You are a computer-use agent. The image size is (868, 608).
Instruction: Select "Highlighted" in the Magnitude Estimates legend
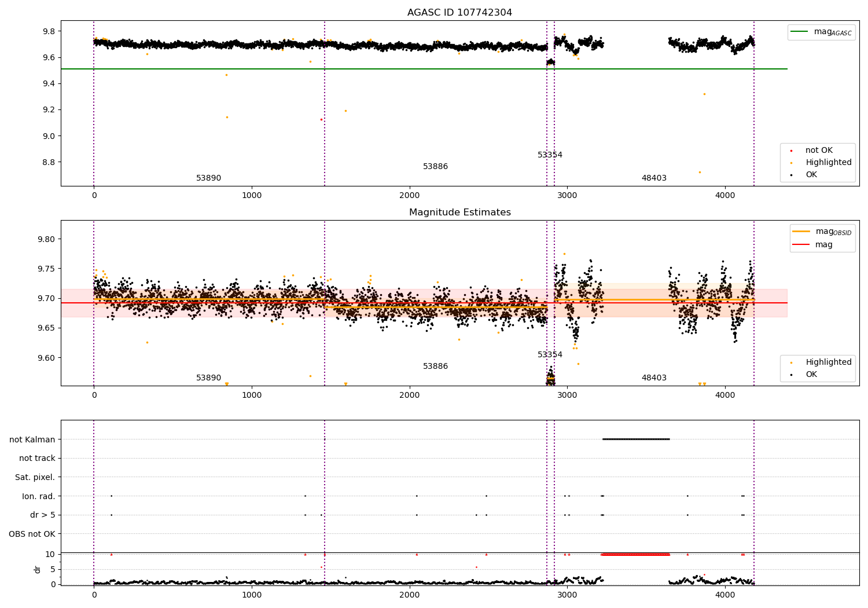(x=829, y=362)
